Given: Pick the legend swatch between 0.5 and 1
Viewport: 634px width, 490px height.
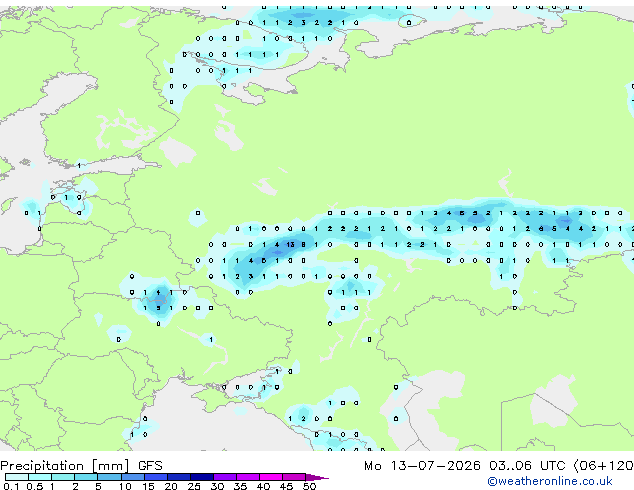Looking at the screenshot, I should 40,477.
